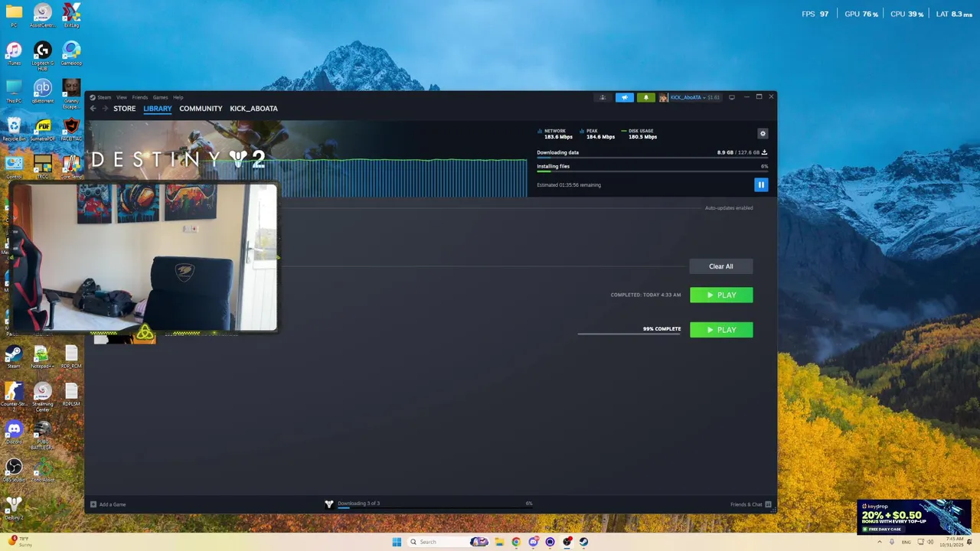Image resolution: width=980 pixels, height=551 pixels.
Task: Switch to the COMMUNITY tab
Action: pos(201,109)
